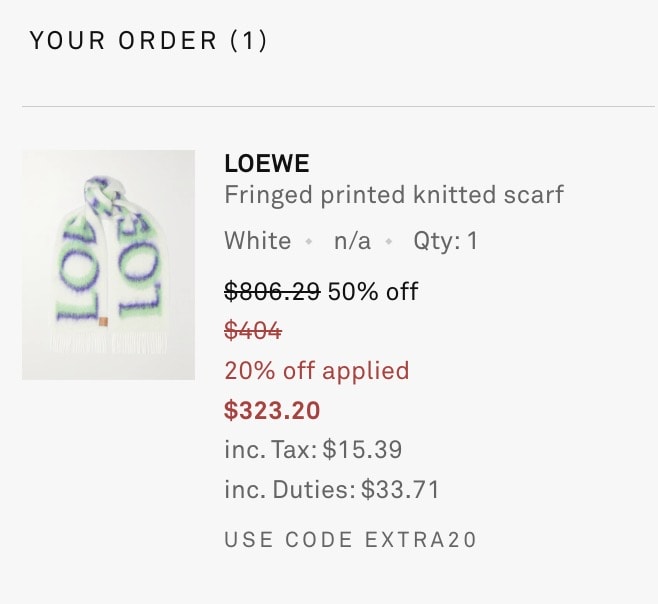Viewport: 658px width, 604px height.
Task: Open the Loewe scarf product thumbnail
Action: (108, 265)
